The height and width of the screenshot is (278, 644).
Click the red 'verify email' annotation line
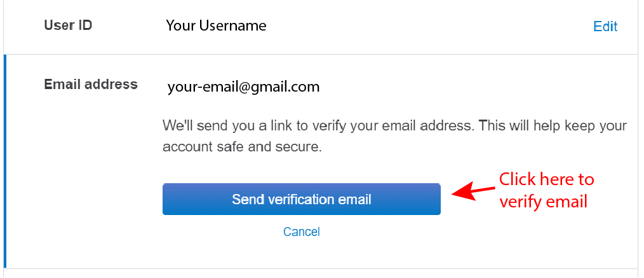(543, 202)
